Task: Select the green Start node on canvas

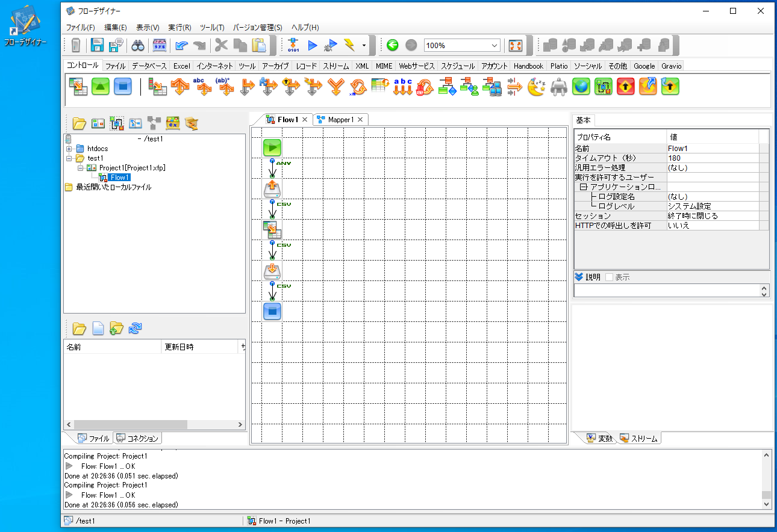Action: 272,147
